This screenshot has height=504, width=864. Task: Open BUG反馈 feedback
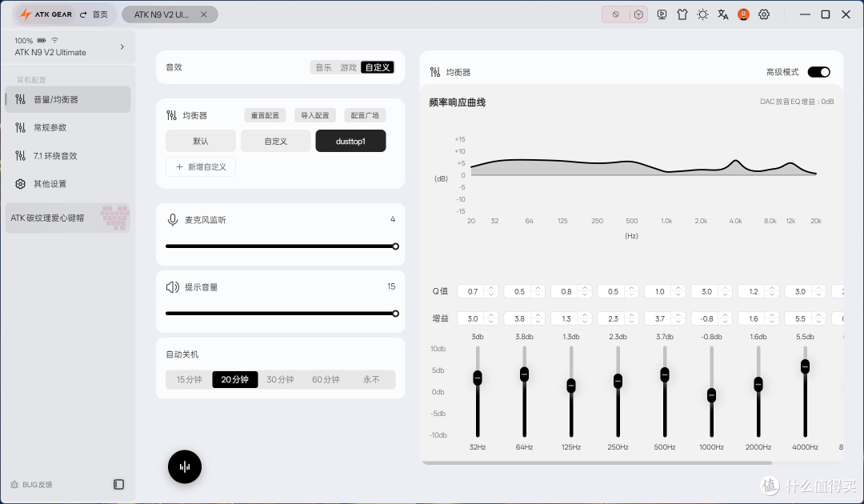(31, 485)
